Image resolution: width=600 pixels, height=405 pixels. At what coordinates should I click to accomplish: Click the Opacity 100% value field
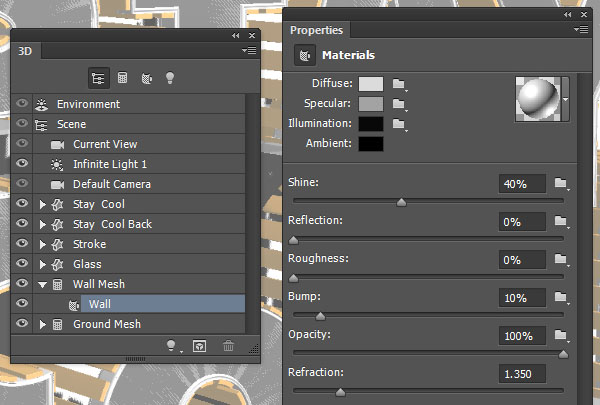(522, 336)
